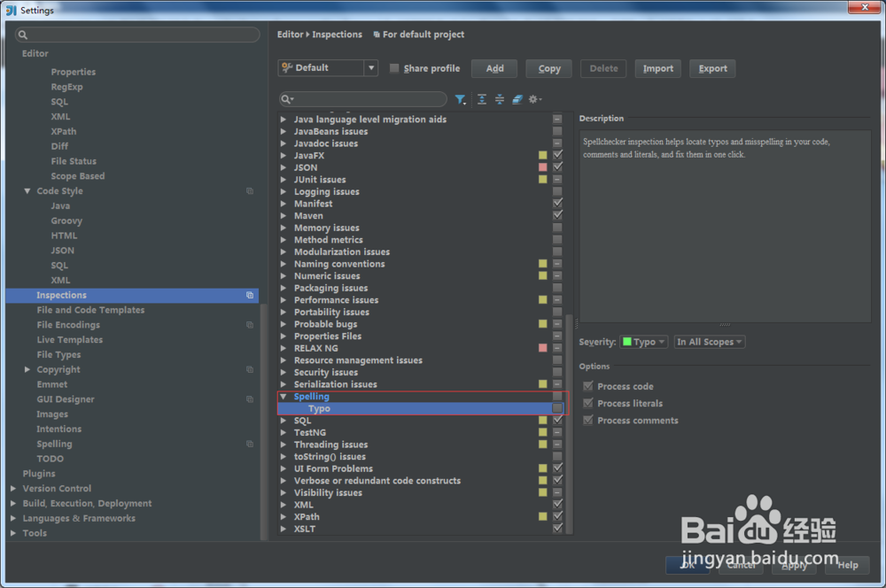Image resolution: width=886 pixels, height=588 pixels.
Task: Click the magnifier icon in inspections search
Action: [287, 99]
